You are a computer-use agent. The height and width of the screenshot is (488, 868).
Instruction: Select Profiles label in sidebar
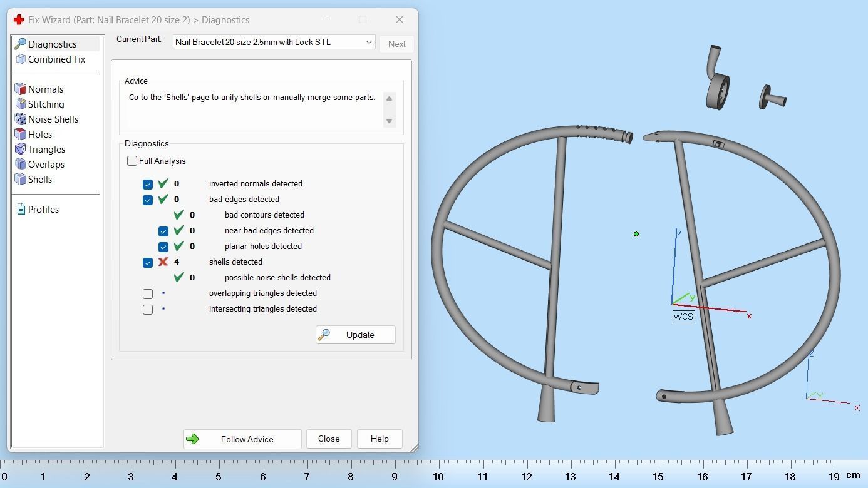pos(44,209)
